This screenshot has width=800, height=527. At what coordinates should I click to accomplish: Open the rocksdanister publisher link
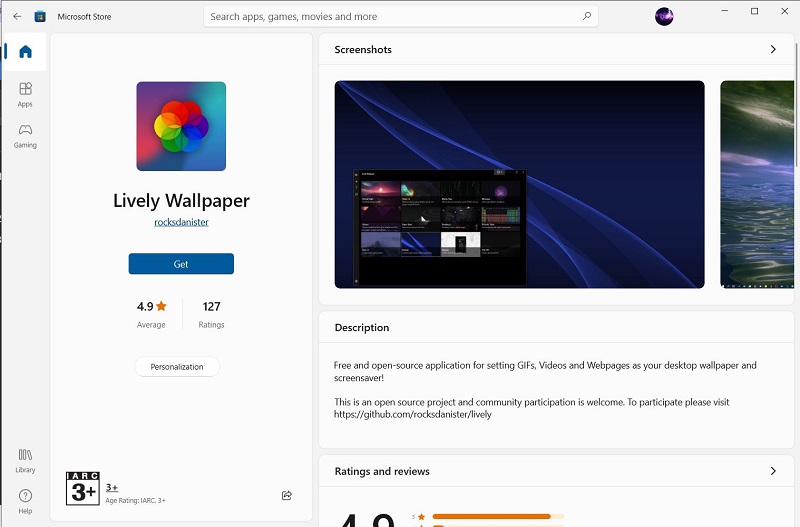[181, 222]
